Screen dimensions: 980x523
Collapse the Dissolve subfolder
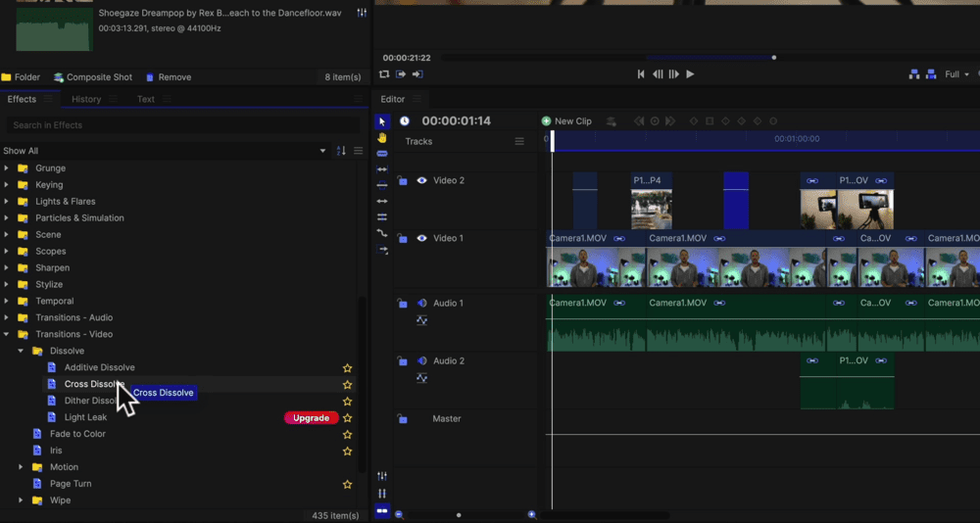(x=21, y=352)
